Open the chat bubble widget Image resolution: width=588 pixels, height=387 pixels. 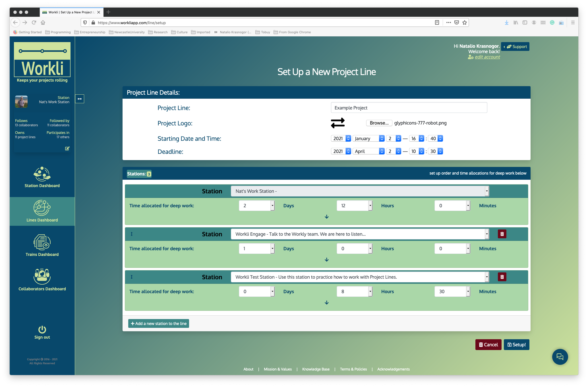[560, 357]
